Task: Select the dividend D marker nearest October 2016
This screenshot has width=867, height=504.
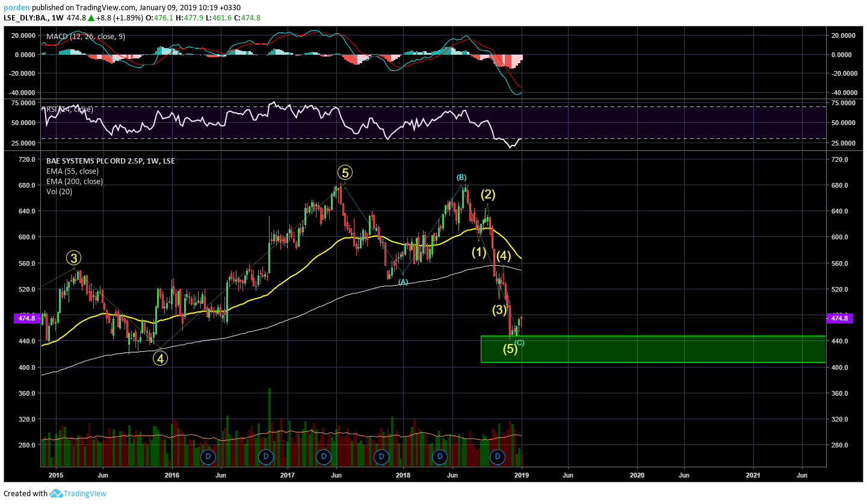Action: pyautogui.click(x=266, y=457)
